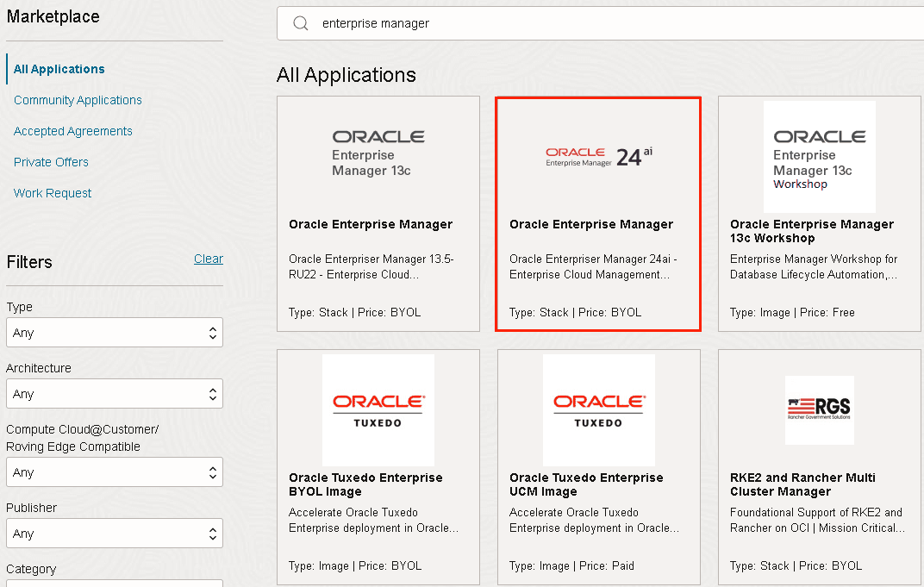View Work Request page
Screen dimensions: 924x587
[x=53, y=193]
